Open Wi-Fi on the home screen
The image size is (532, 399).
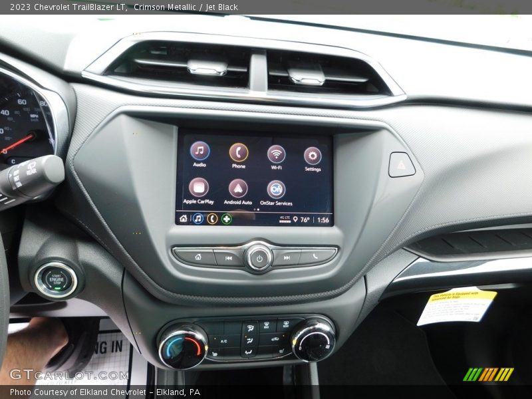pos(276,154)
